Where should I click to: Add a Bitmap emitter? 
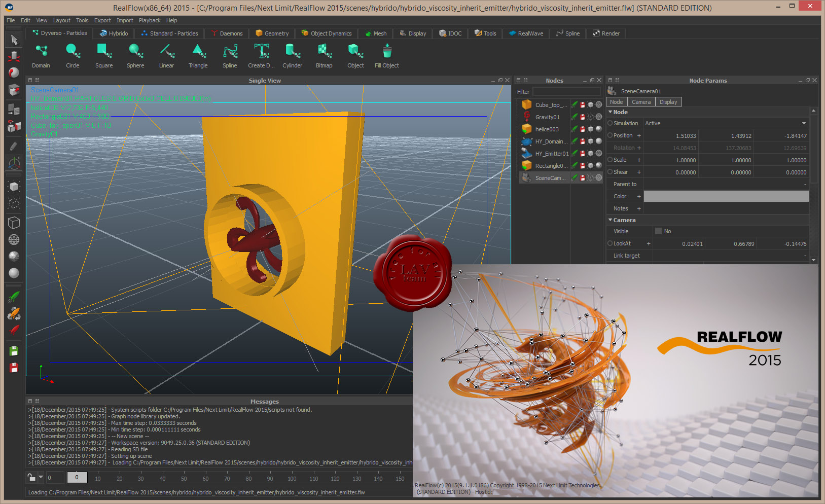pos(324,56)
